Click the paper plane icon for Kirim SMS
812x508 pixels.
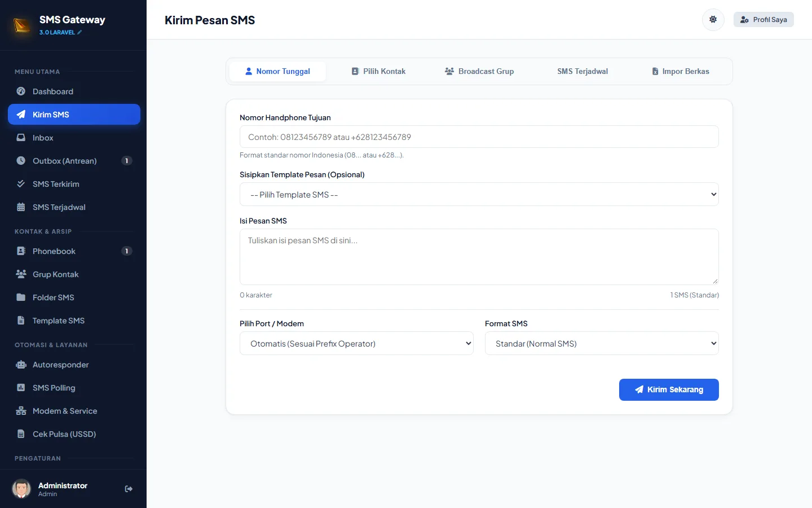pos(21,115)
